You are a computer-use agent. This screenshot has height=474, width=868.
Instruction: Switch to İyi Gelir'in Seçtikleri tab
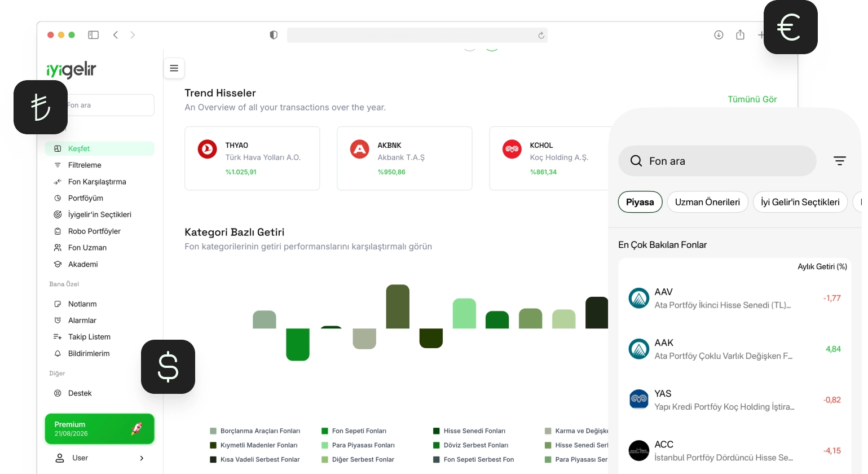tap(800, 202)
